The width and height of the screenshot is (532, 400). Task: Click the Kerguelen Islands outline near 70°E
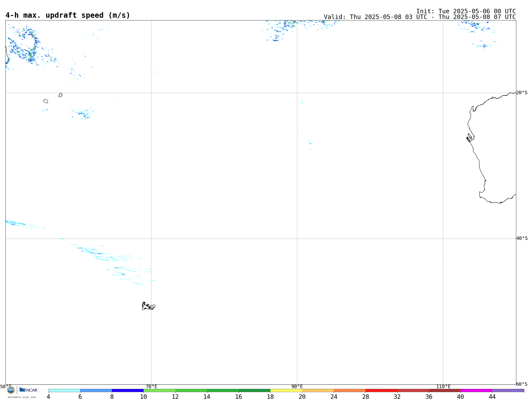coord(149,306)
